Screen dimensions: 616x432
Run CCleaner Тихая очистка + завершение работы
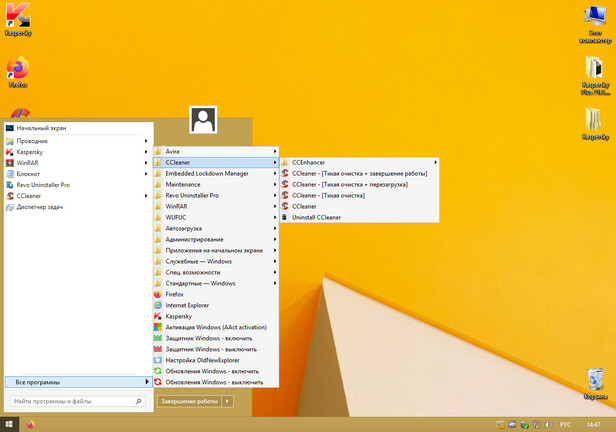359,173
